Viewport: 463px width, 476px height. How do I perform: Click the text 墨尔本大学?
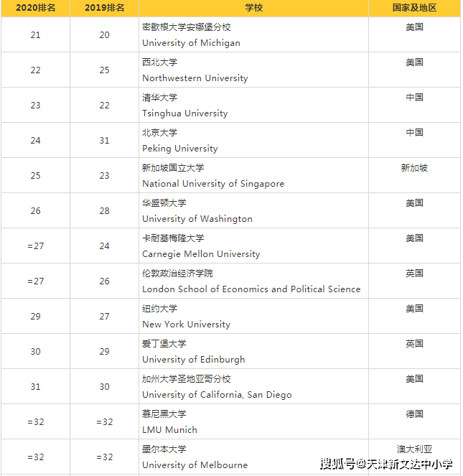(x=164, y=449)
